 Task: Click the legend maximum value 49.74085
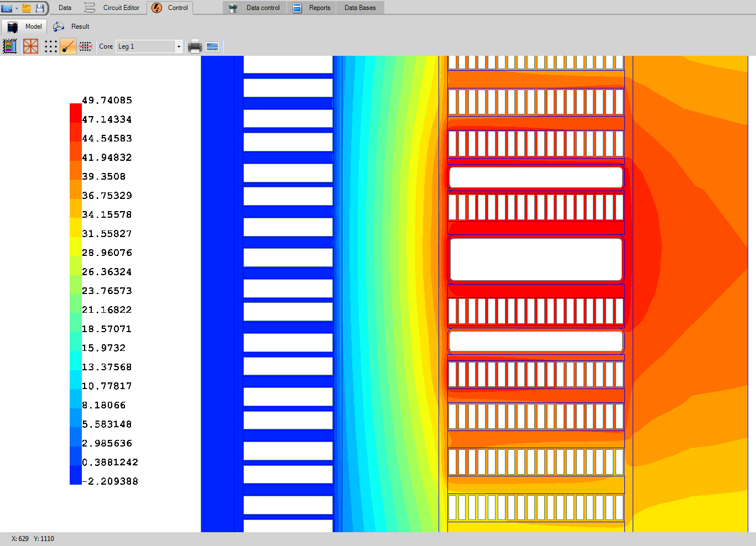pos(107,100)
